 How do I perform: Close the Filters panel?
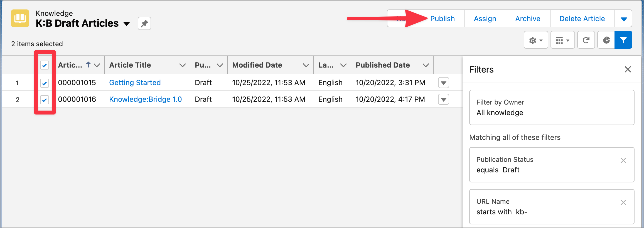point(628,69)
